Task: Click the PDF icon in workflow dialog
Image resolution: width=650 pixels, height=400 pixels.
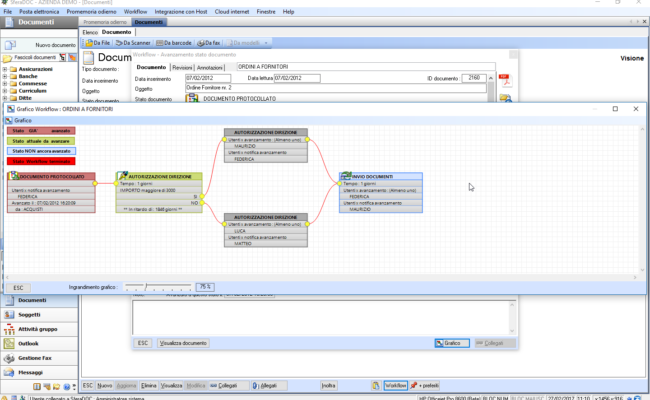Action: 504,80
